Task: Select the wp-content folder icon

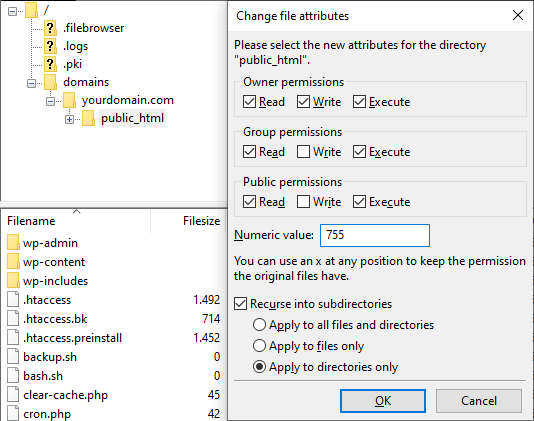Action: 13,262
